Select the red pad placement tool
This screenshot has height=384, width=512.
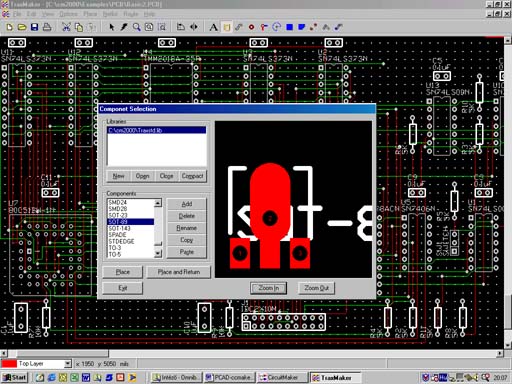point(251,27)
